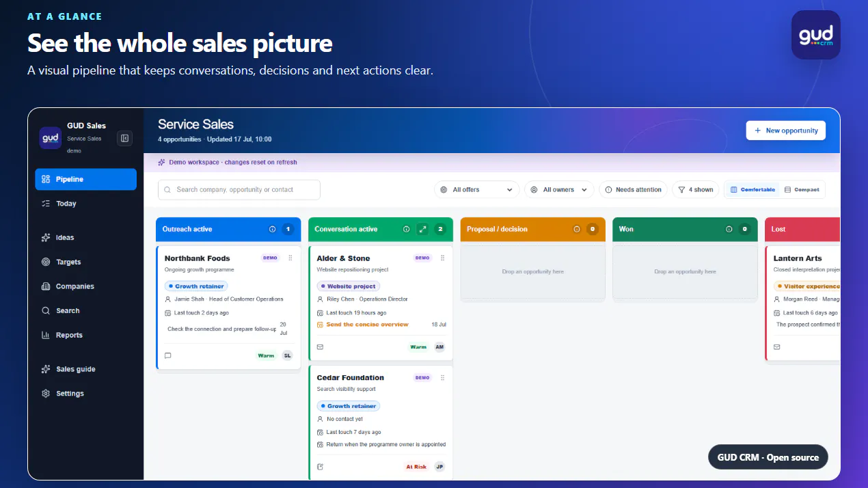Click the At Risk status on Cedar Foundation
The width and height of the screenshot is (868, 488).
coord(416,467)
